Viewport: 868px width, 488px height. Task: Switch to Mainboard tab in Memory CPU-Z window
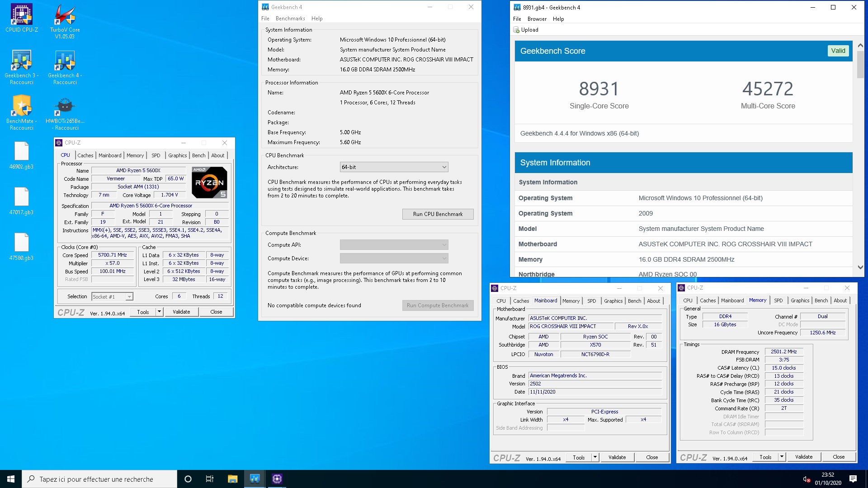(x=732, y=300)
